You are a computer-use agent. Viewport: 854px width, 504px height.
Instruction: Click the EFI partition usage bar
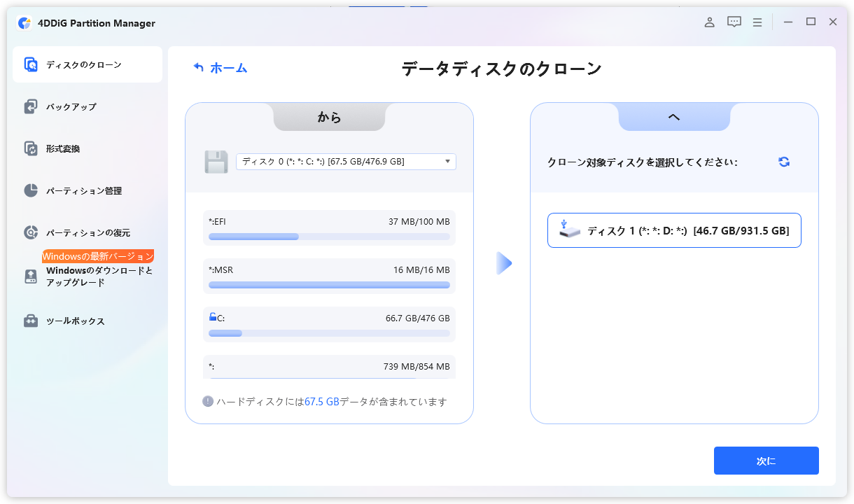[329, 237]
